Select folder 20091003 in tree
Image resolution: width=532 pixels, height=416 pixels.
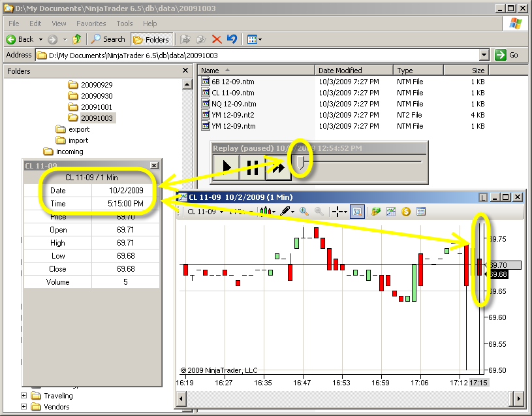(x=97, y=118)
